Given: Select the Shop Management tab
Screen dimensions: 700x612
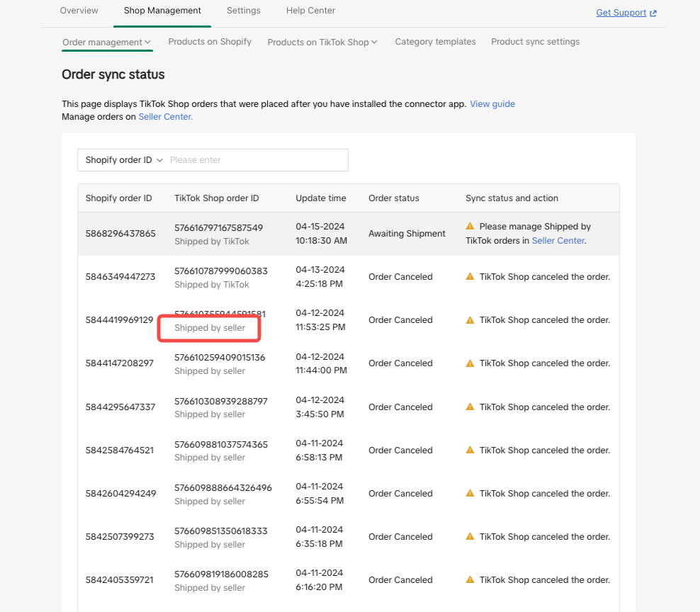Looking at the screenshot, I should [x=162, y=10].
